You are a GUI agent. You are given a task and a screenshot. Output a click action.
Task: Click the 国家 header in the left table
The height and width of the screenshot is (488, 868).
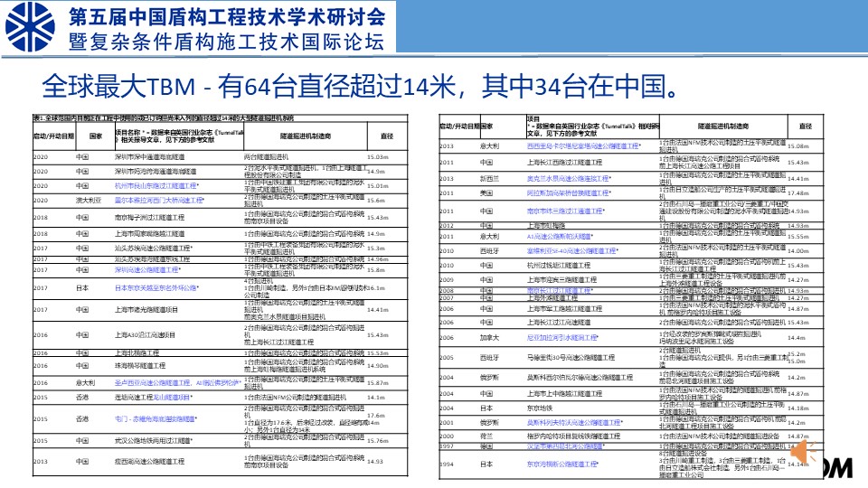[95, 136]
